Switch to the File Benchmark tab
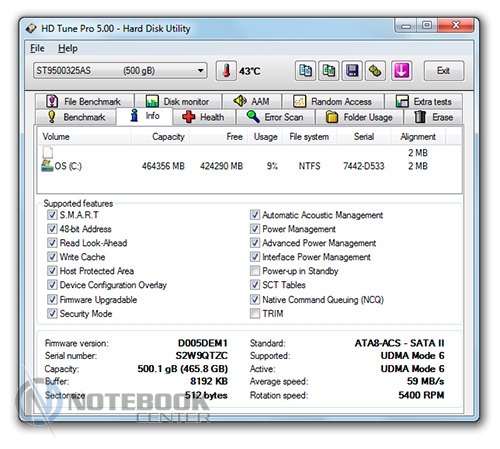Screen dimensions: 500x449 click(84, 101)
